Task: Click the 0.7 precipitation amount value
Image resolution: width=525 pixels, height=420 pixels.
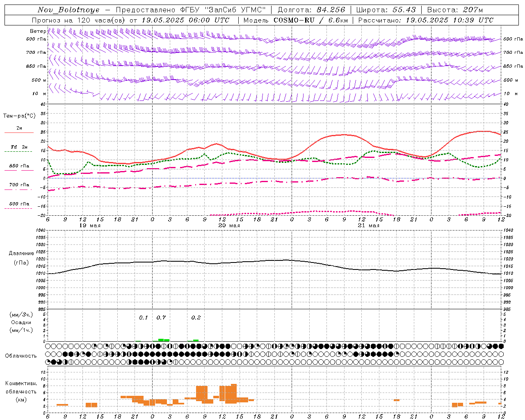Action: pos(161,317)
